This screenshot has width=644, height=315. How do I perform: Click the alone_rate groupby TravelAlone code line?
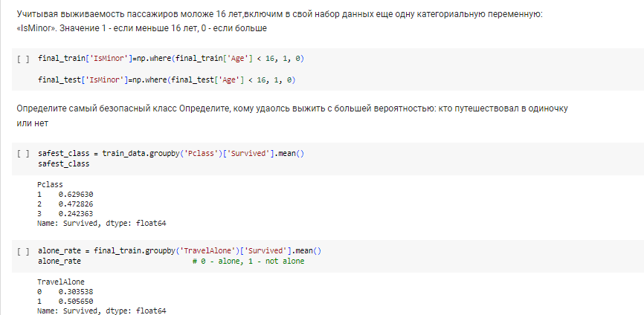click(179, 250)
